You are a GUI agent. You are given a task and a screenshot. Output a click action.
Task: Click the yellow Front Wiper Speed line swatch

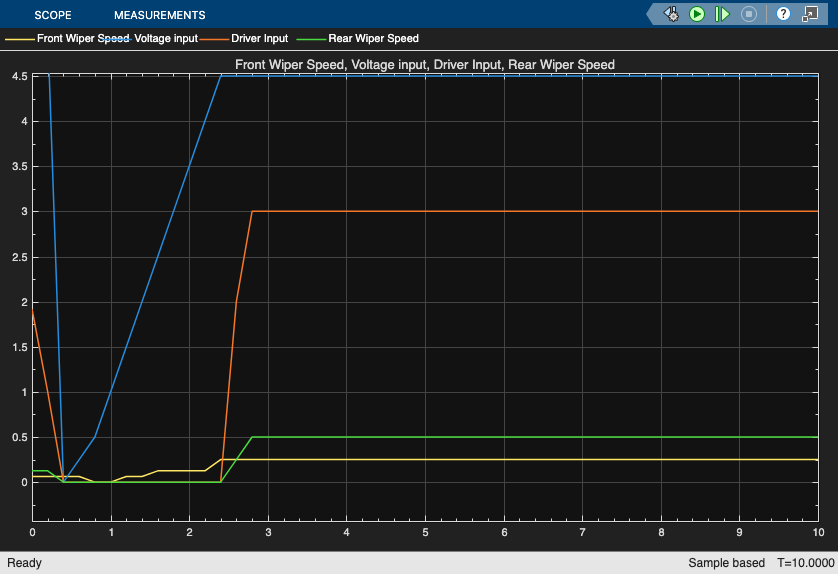[20, 39]
